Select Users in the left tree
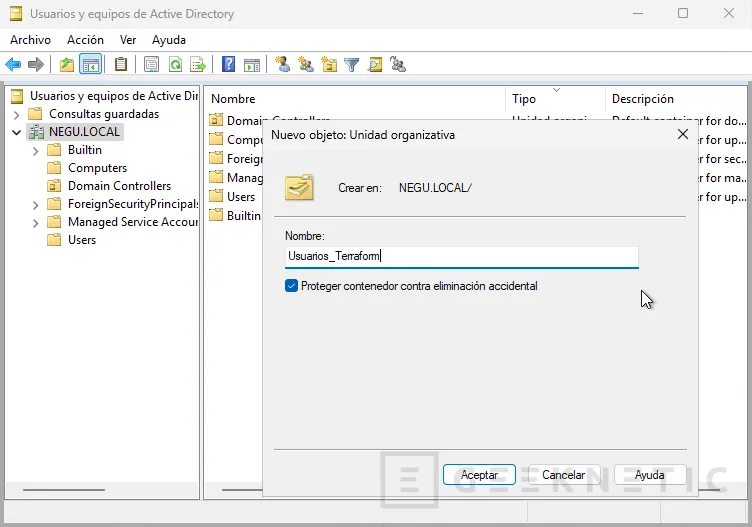 coord(82,240)
